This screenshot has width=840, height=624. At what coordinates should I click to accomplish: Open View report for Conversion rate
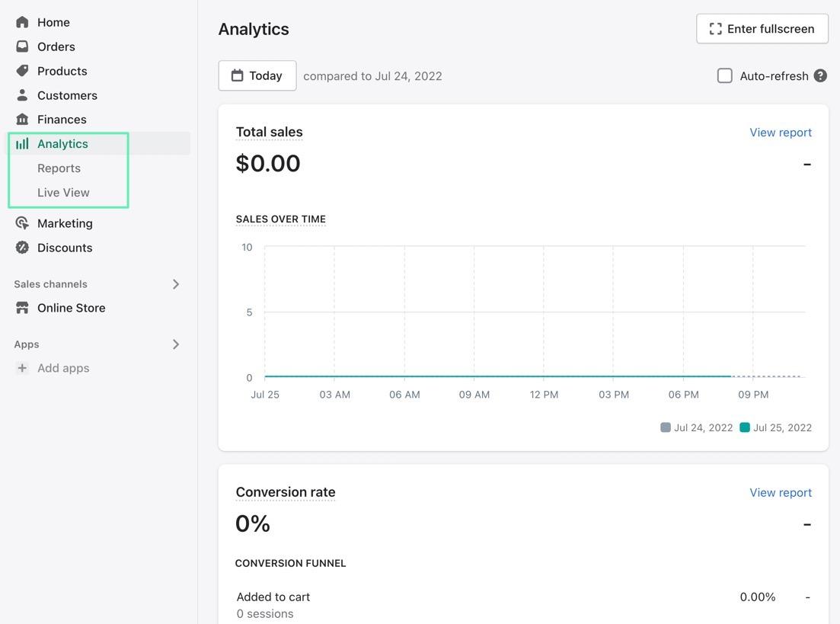[x=780, y=493]
